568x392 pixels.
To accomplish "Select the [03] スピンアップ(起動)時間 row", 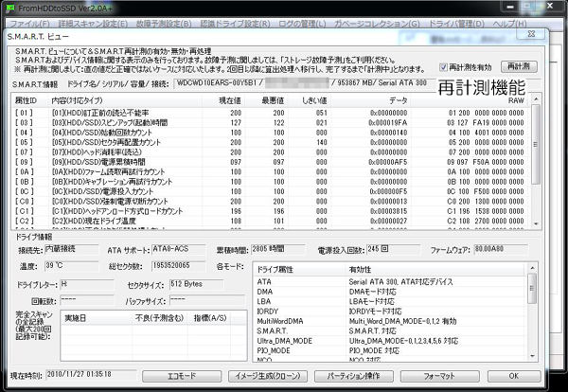I will coord(270,123).
